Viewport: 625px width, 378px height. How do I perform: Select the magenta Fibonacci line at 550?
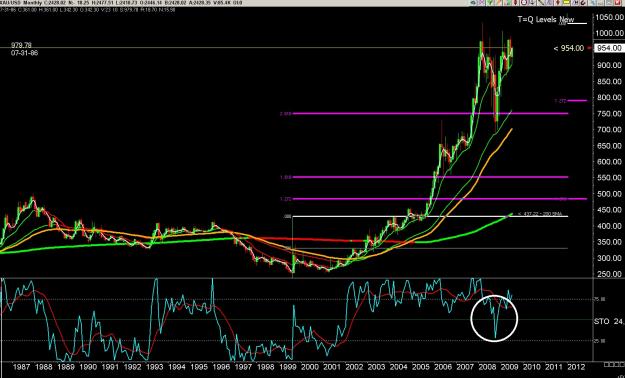pos(430,177)
